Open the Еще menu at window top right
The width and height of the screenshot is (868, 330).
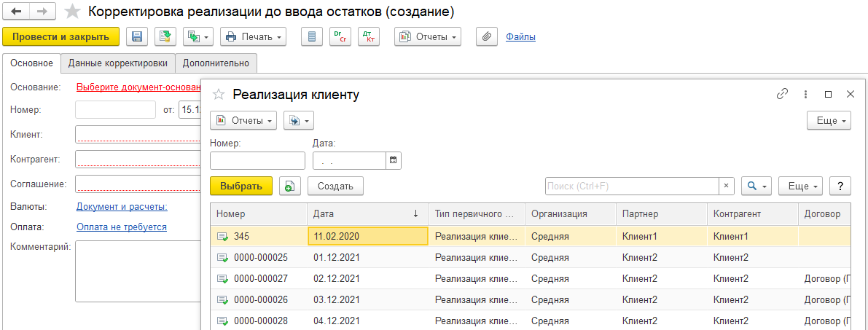829,120
